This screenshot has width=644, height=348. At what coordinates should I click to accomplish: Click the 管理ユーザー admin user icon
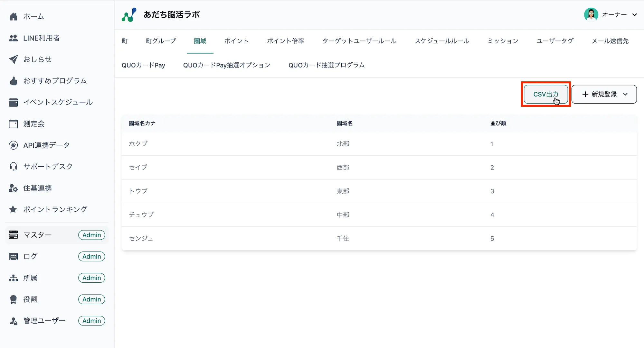tap(13, 321)
